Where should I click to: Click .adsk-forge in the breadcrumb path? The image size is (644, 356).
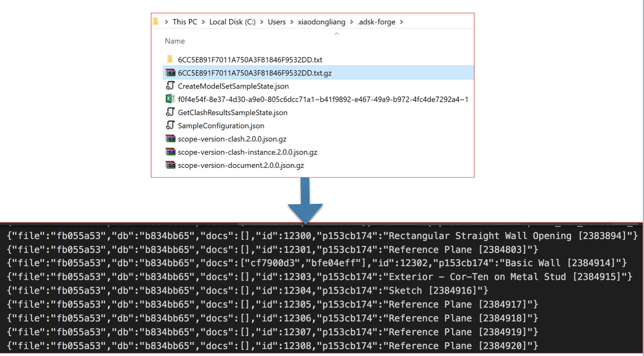click(x=376, y=22)
